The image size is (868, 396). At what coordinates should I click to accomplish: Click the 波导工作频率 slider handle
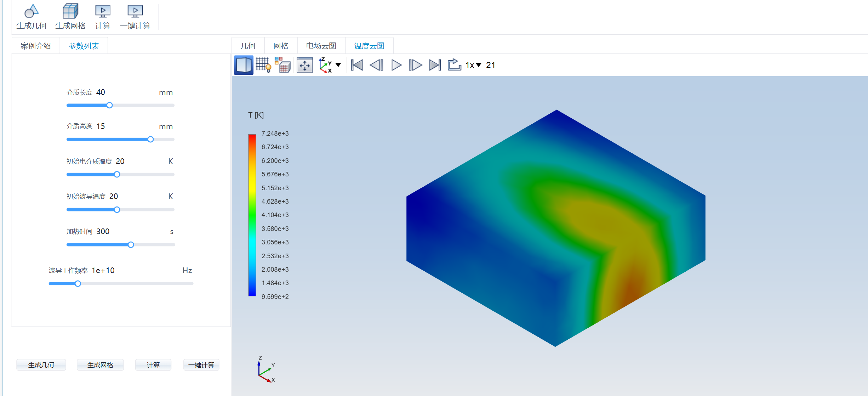pos(78,283)
